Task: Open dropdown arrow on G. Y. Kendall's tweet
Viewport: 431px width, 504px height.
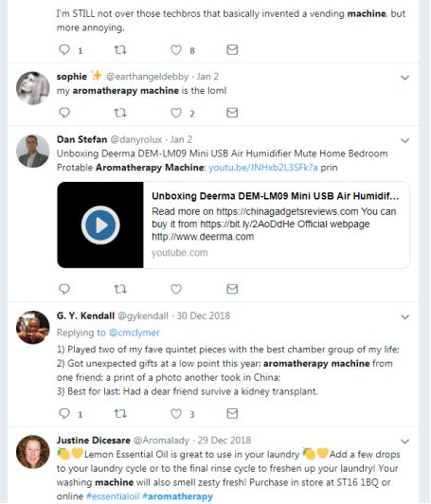Action: [x=405, y=316]
